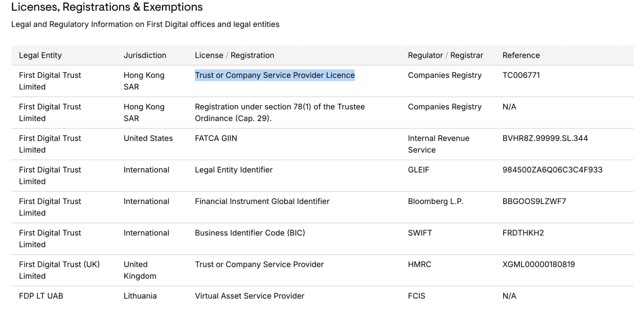Click the 984500ZA6Q06C3C4F933 reference
Viewport: 644px width, 310px height.
coord(552,170)
